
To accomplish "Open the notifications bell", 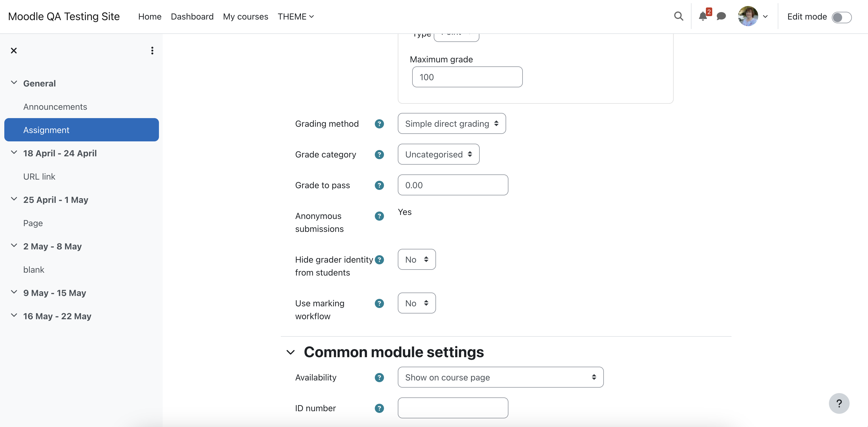I will click(702, 16).
